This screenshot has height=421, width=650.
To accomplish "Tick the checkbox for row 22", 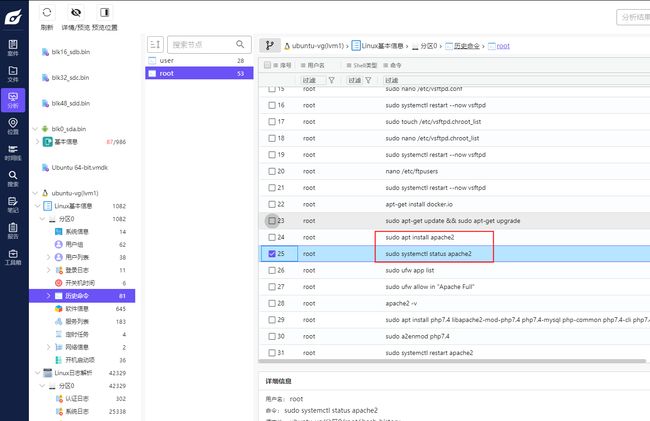I will point(272,204).
